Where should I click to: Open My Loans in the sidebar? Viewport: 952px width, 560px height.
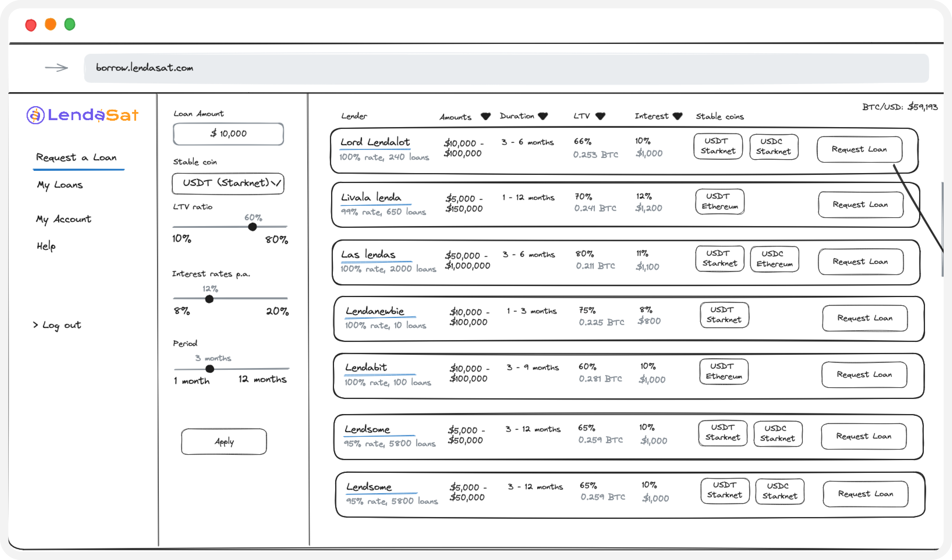60,185
